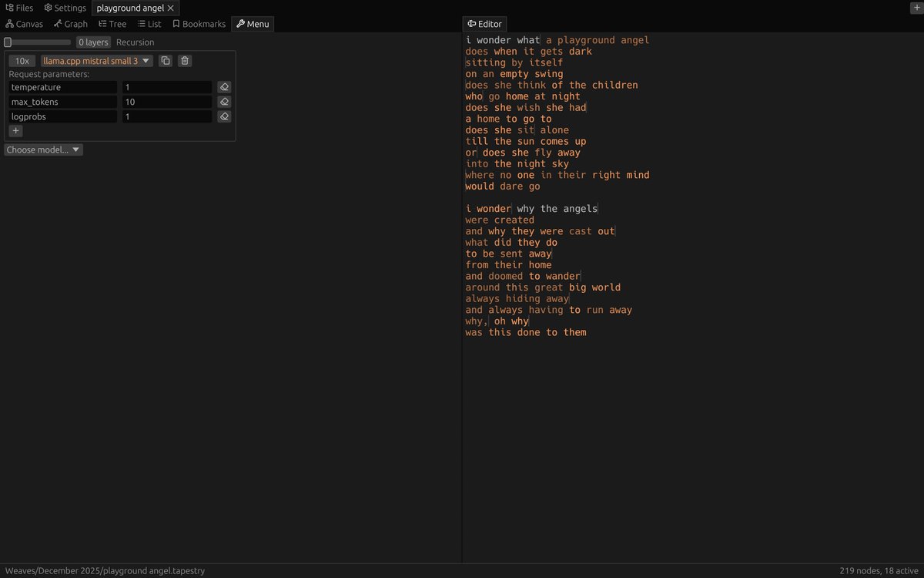Image resolution: width=924 pixels, height=578 pixels.
Task: Click the recursion layers slider
Action: pos(38,42)
